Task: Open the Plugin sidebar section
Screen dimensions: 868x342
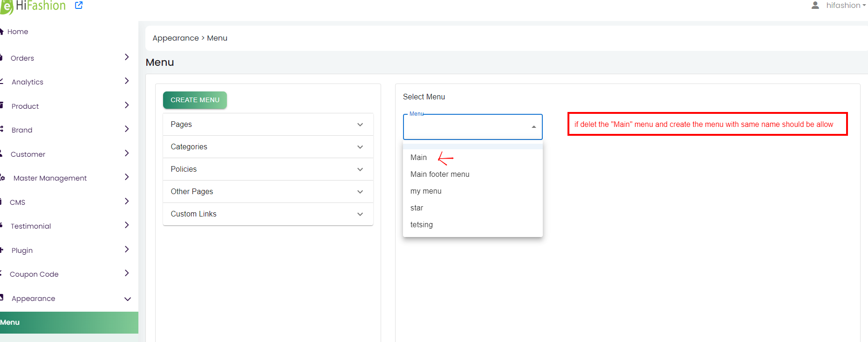Action: click(x=22, y=251)
